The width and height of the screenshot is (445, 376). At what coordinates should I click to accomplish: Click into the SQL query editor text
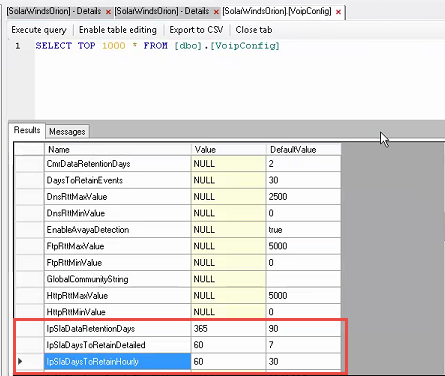coord(157,46)
